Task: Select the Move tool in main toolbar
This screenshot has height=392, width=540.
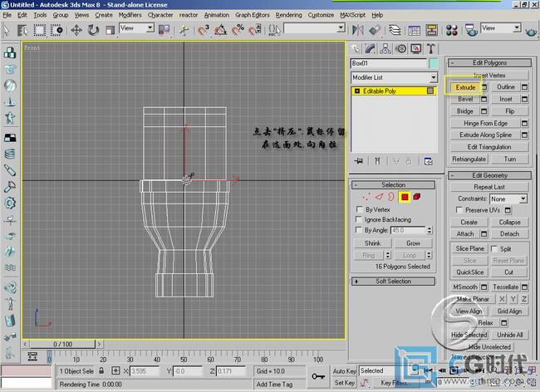Action: click(76, 30)
